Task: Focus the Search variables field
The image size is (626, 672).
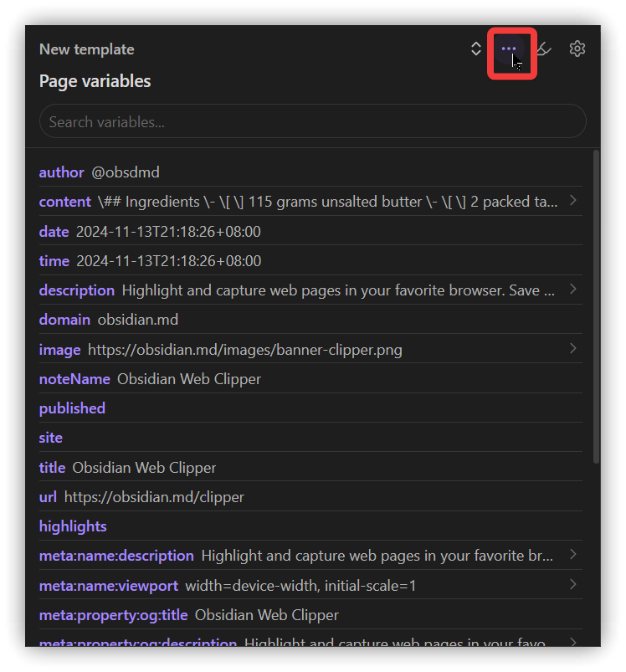Action: 313,121
